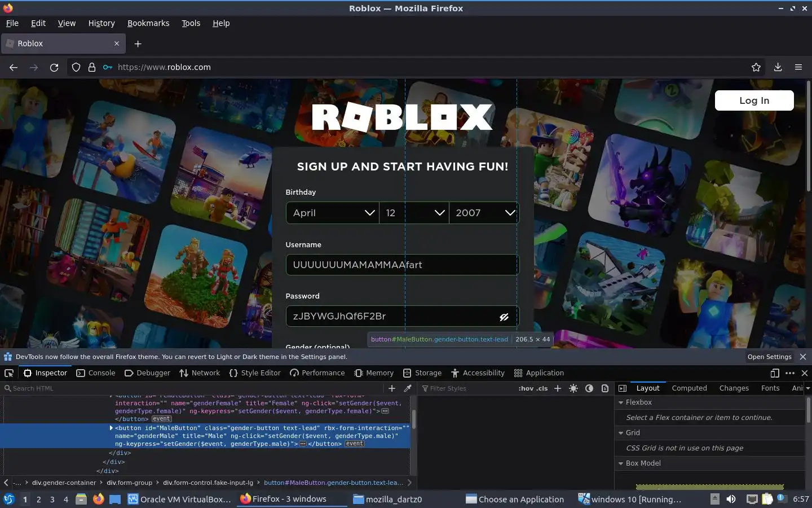Collapse the Box Model section
The width and height of the screenshot is (812, 508).
pyautogui.click(x=621, y=463)
